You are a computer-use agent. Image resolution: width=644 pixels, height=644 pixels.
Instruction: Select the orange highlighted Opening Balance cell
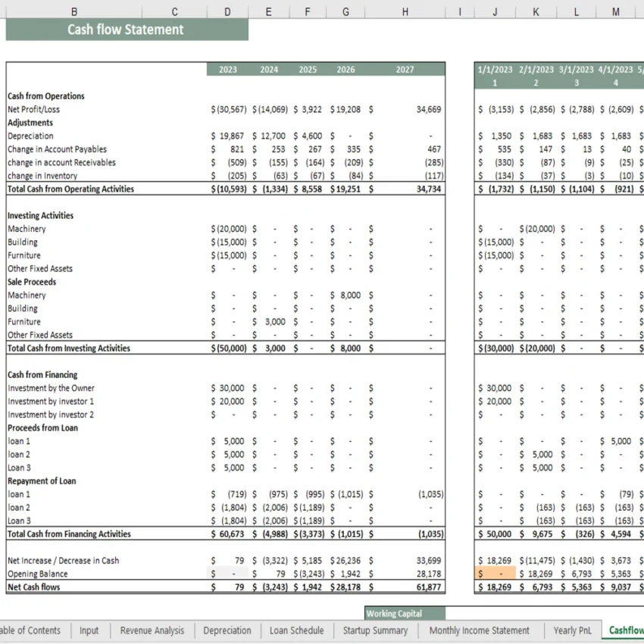click(495, 574)
